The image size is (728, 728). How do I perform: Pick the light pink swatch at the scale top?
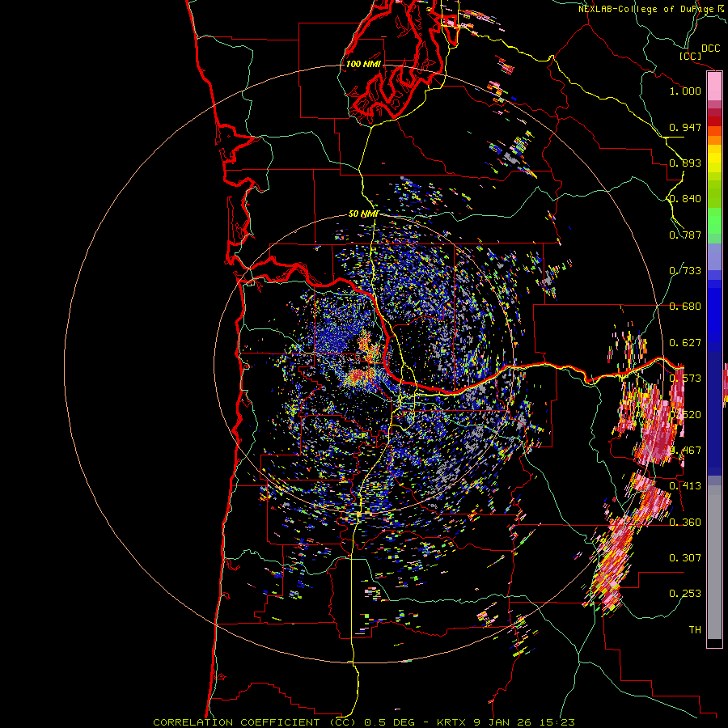click(714, 87)
